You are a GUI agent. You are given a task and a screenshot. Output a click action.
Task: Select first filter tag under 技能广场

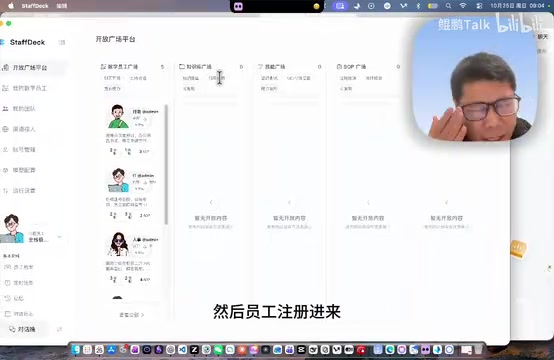(269, 78)
